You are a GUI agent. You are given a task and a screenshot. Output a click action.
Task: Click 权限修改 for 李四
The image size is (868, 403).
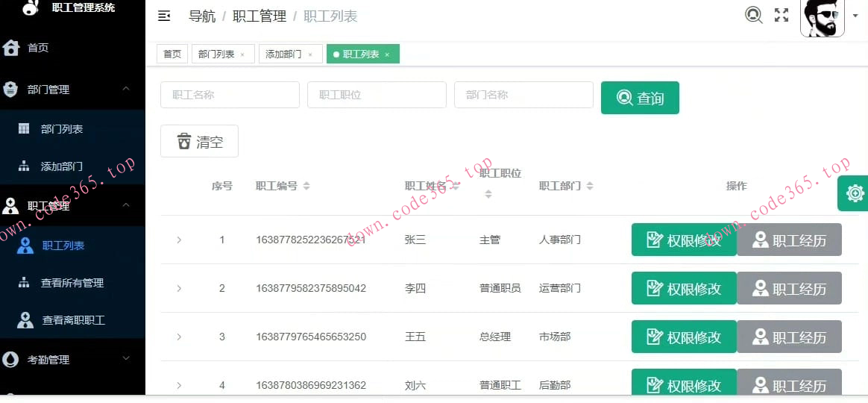(x=684, y=288)
